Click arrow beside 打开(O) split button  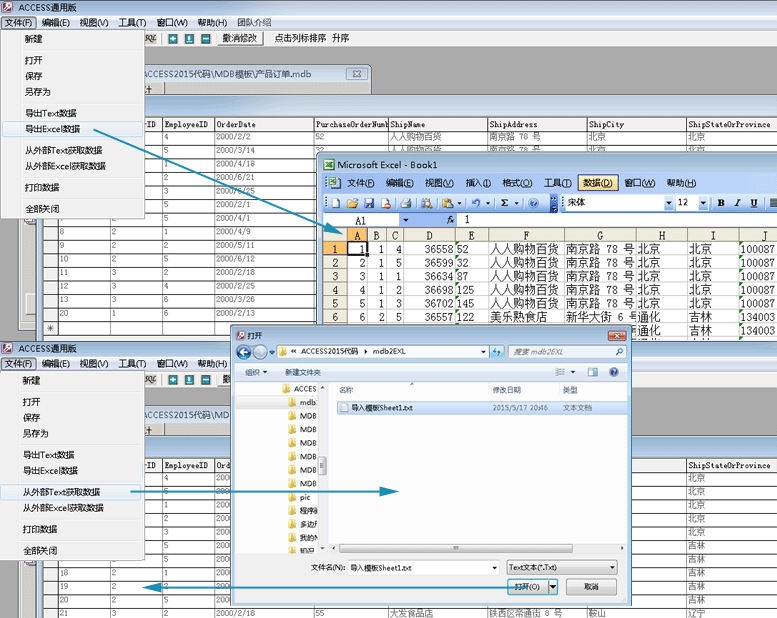click(553, 587)
